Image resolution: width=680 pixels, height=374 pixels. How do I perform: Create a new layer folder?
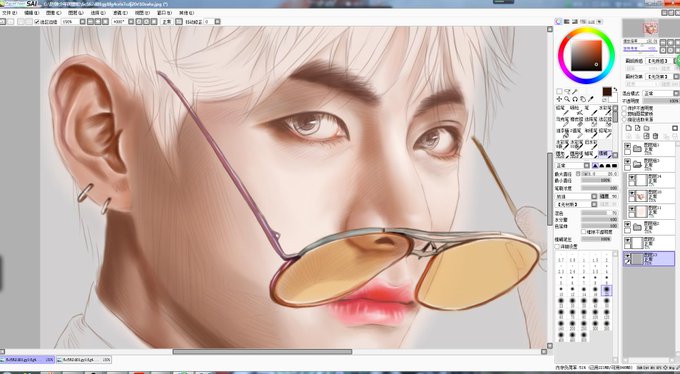[646, 128]
